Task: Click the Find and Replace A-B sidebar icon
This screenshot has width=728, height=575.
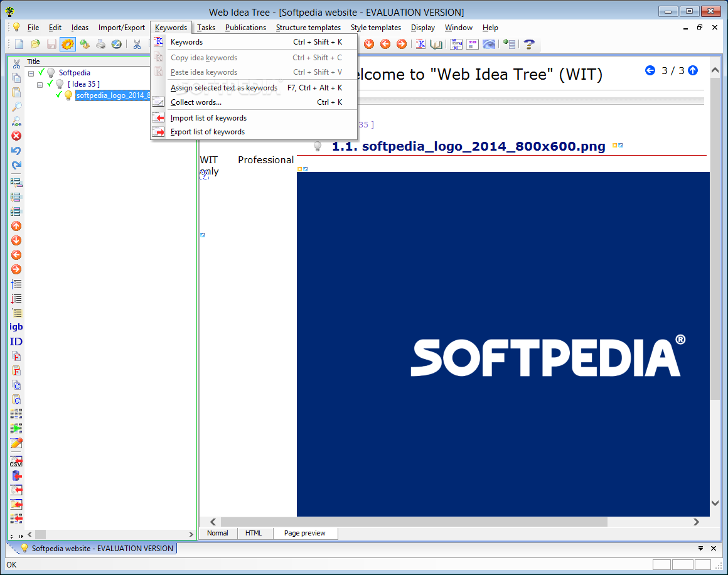Action: [16, 121]
